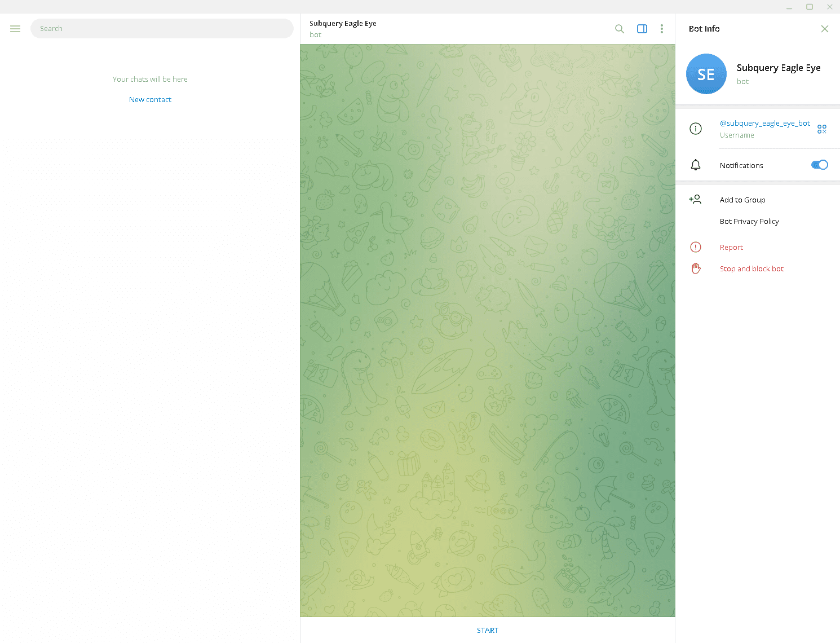Click the SE bot avatar

[706, 74]
